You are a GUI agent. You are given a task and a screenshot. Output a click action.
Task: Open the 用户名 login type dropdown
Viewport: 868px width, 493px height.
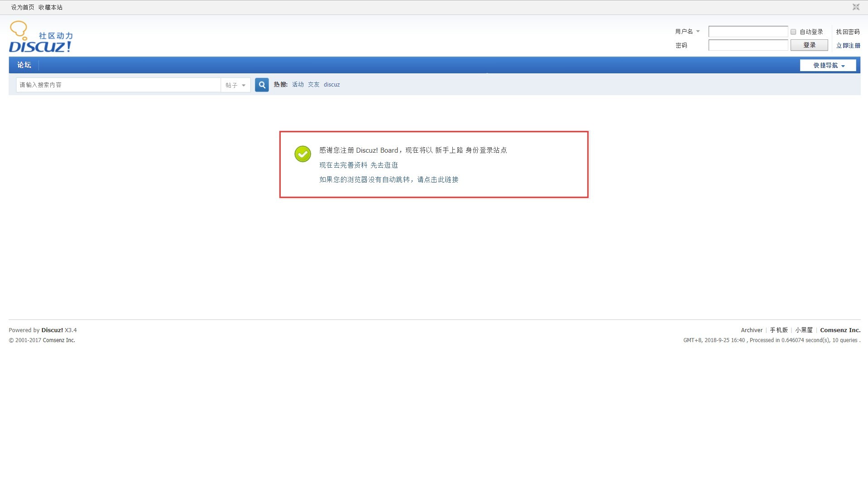[x=687, y=31]
